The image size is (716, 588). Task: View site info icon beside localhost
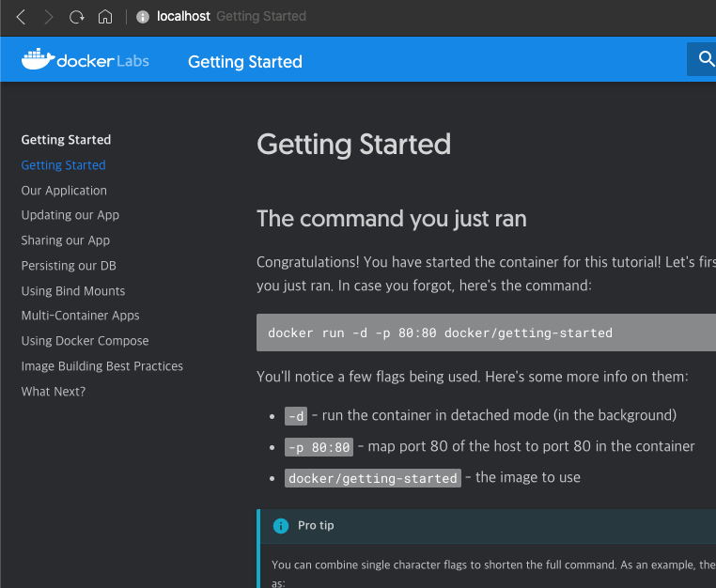[x=143, y=17]
